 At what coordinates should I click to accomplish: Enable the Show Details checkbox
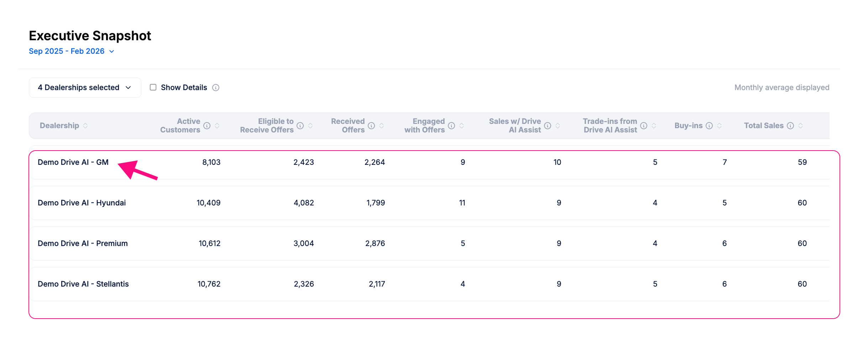pos(153,88)
